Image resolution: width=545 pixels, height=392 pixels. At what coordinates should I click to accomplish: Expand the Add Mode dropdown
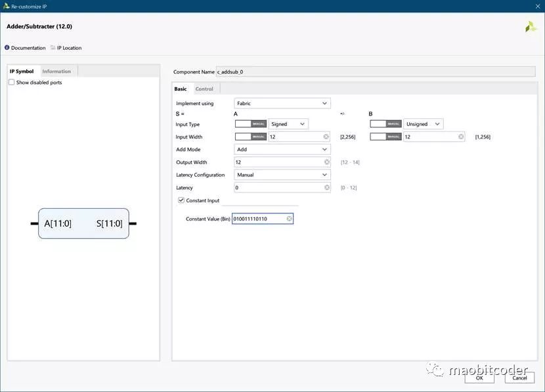coord(282,150)
